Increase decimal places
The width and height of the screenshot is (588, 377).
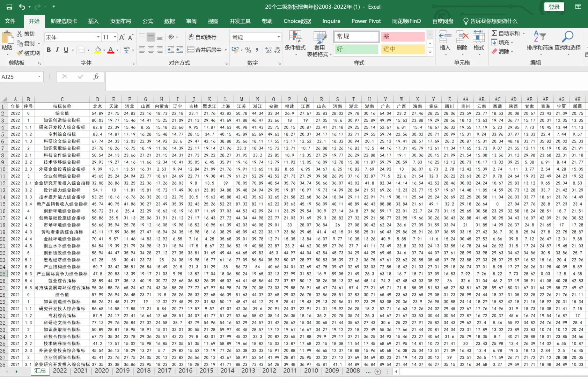pyautogui.click(x=269, y=50)
